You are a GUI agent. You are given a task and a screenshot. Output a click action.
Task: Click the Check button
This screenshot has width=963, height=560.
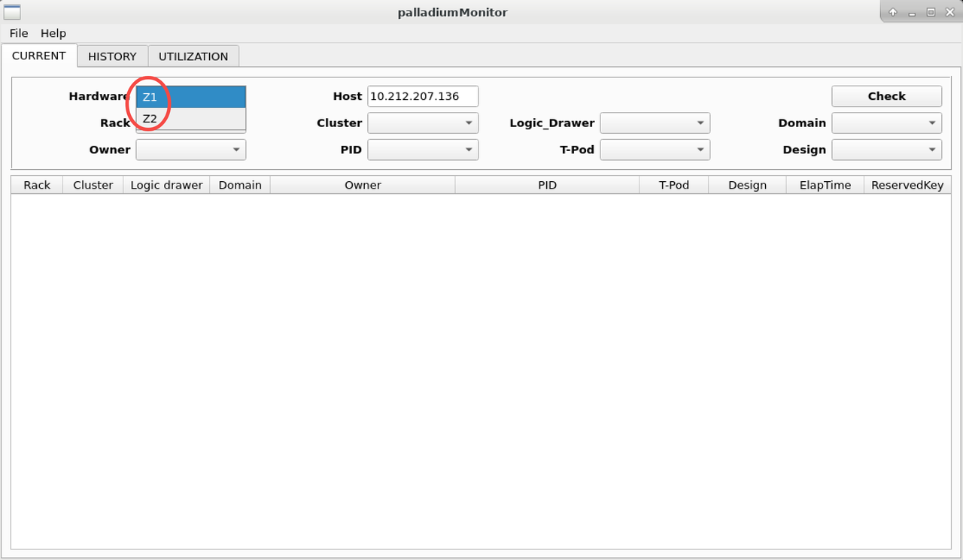pyautogui.click(x=886, y=96)
